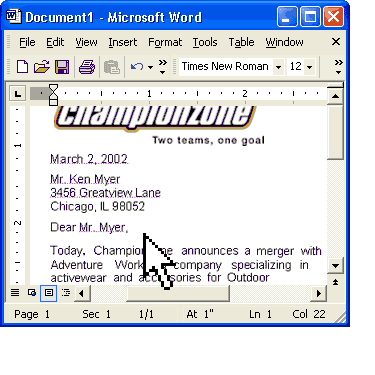Switch to Web Layout view
This screenshot has height=375, width=375.
pyautogui.click(x=32, y=293)
